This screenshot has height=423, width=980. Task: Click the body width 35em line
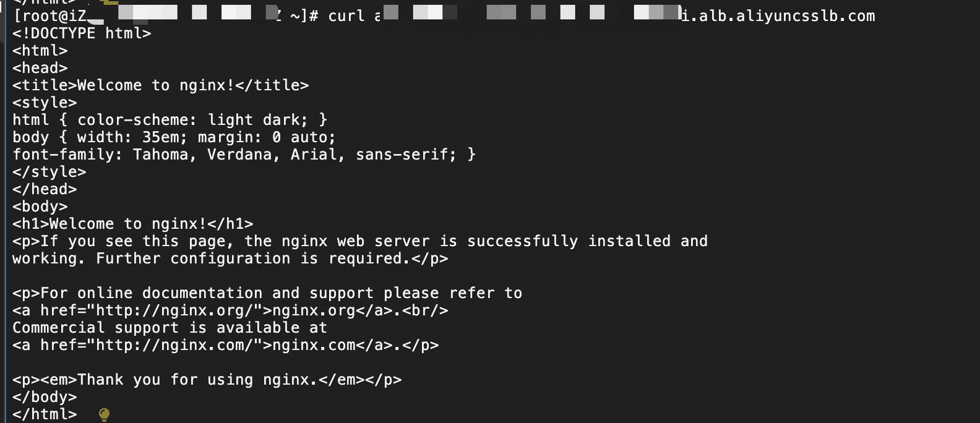[174, 137]
